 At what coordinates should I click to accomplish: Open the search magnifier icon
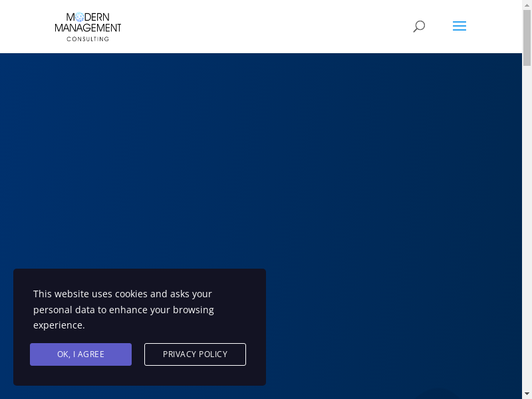(x=419, y=27)
